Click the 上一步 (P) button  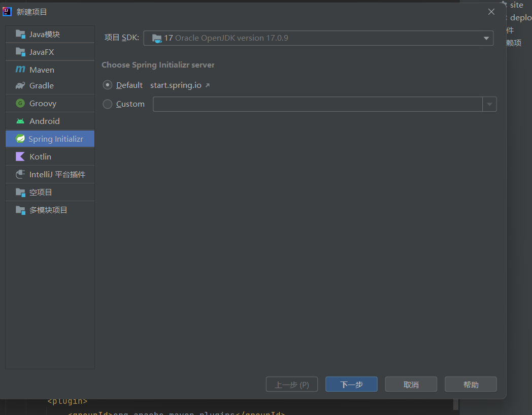click(292, 384)
